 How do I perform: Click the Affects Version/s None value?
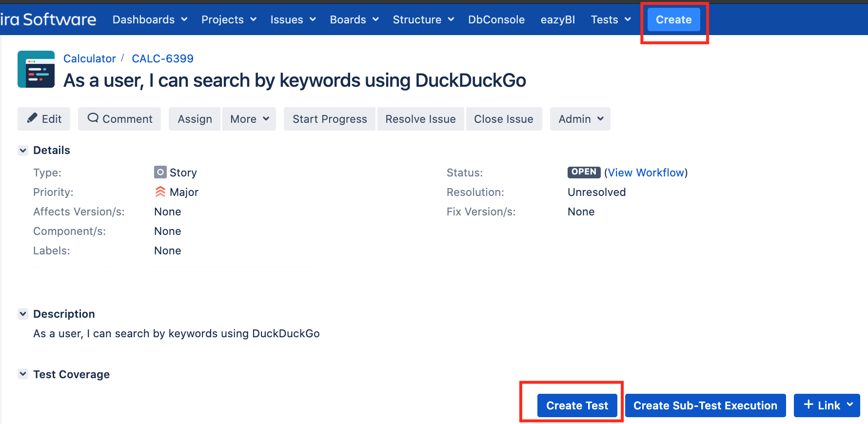[168, 212]
